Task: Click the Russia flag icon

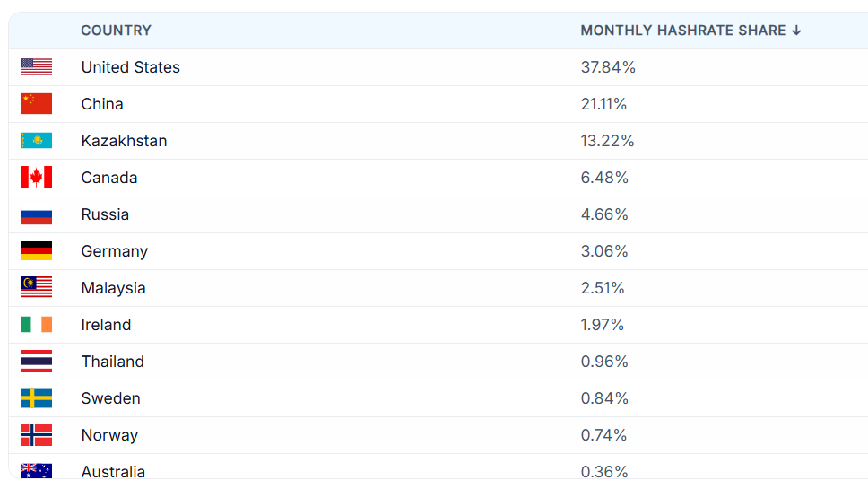Action: click(x=36, y=214)
